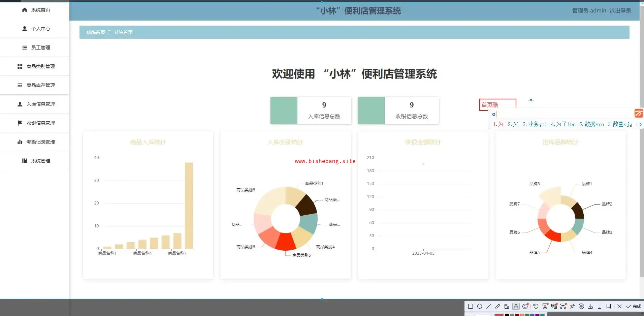
Task: Save screenshot with the download icon
Action: (x=590, y=306)
